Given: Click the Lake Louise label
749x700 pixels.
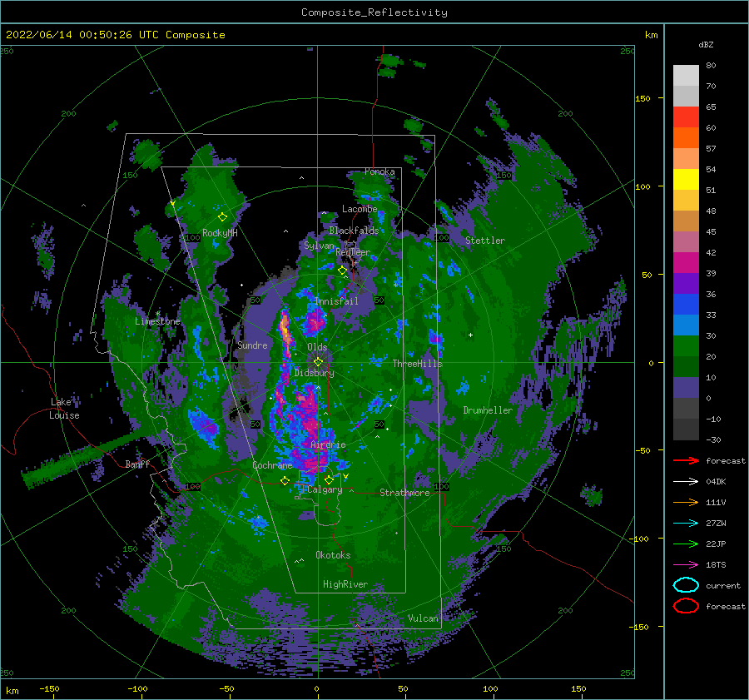Looking at the screenshot, I should coord(64,409).
